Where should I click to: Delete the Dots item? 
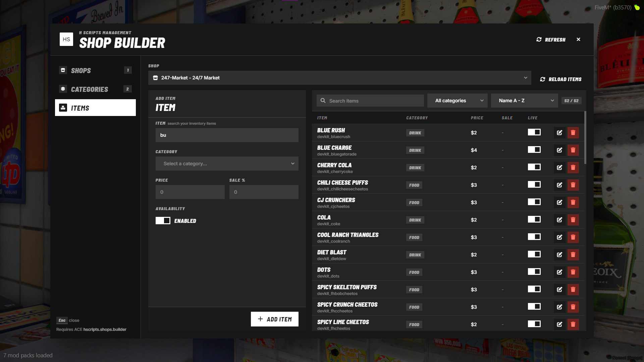573,272
